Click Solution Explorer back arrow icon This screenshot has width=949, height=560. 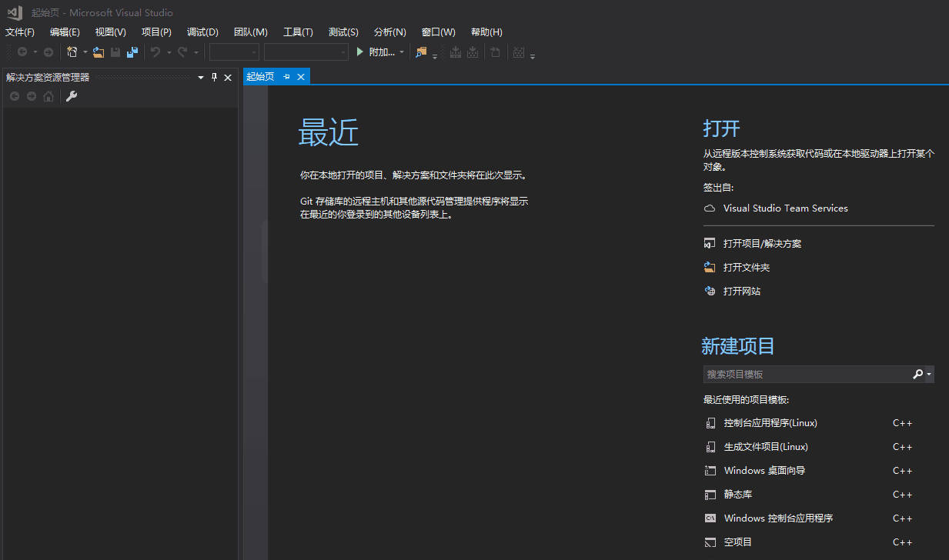pos(15,96)
